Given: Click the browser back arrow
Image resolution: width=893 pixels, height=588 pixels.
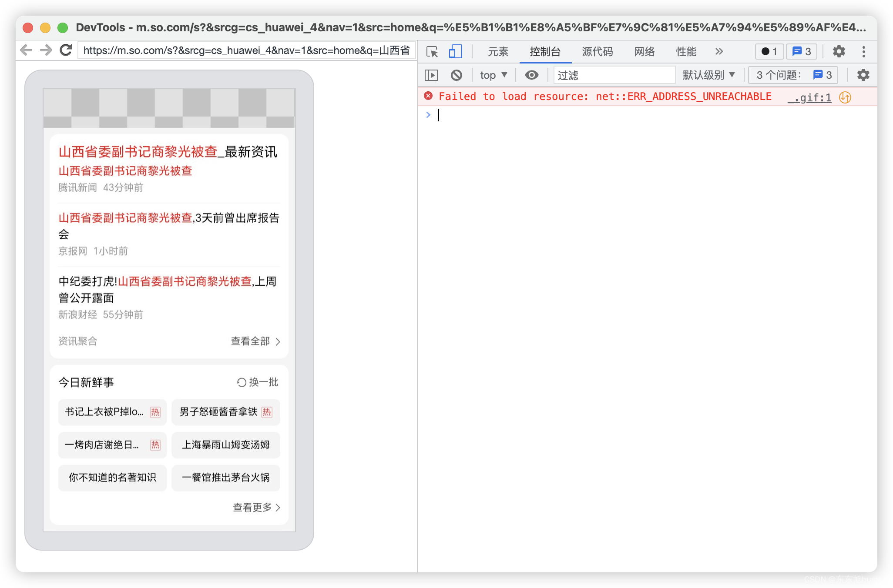Looking at the screenshot, I should (27, 50).
